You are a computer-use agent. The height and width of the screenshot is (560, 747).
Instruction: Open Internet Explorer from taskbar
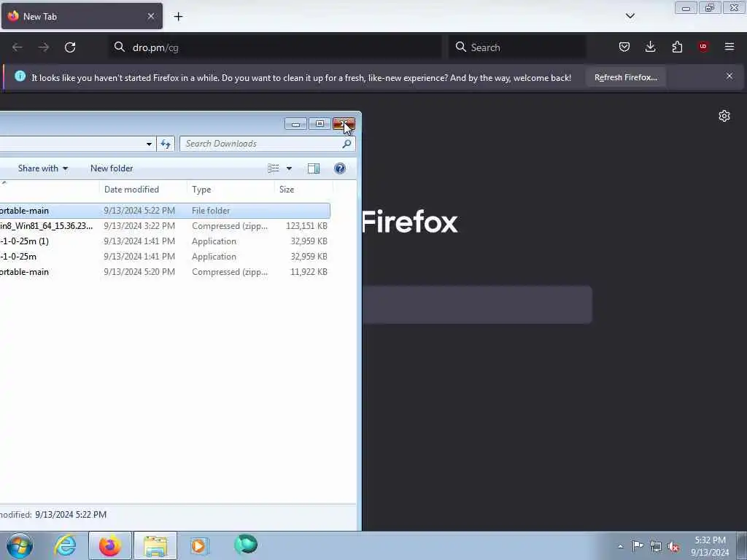65,545
